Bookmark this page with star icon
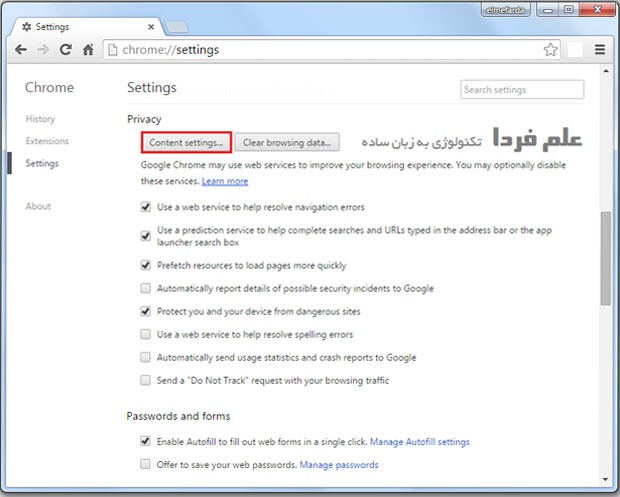Viewport: 620px width, 497px height. coord(550,49)
